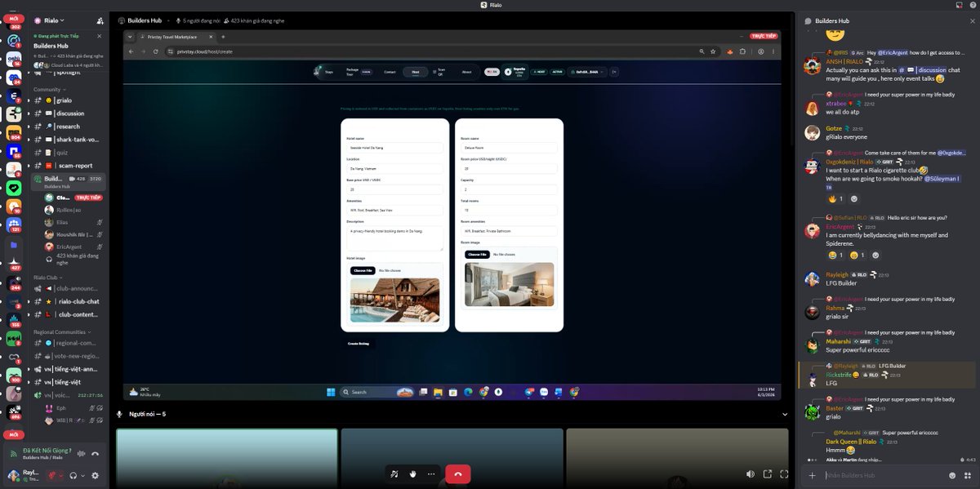This screenshot has height=489, width=980.
Task: Collapse the Community channel category
Action: point(48,89)
